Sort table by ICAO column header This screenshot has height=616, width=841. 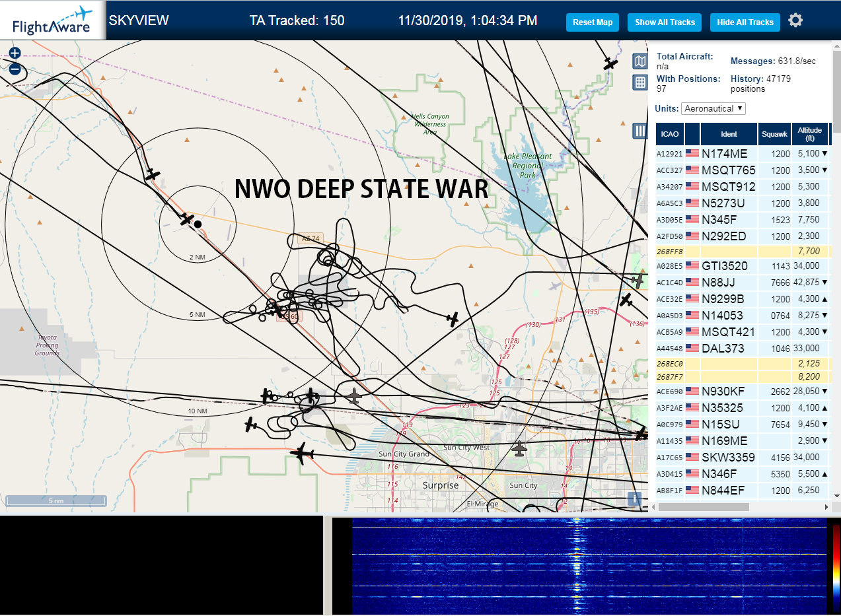(x=670, y=134)
